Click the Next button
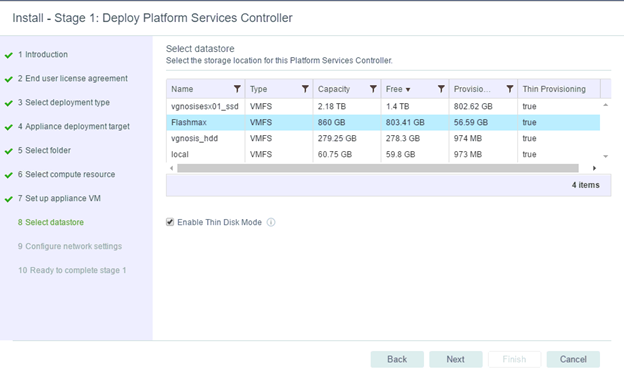Image resolution: width=624 pixels, height=377 pixels. pos(456,359)
